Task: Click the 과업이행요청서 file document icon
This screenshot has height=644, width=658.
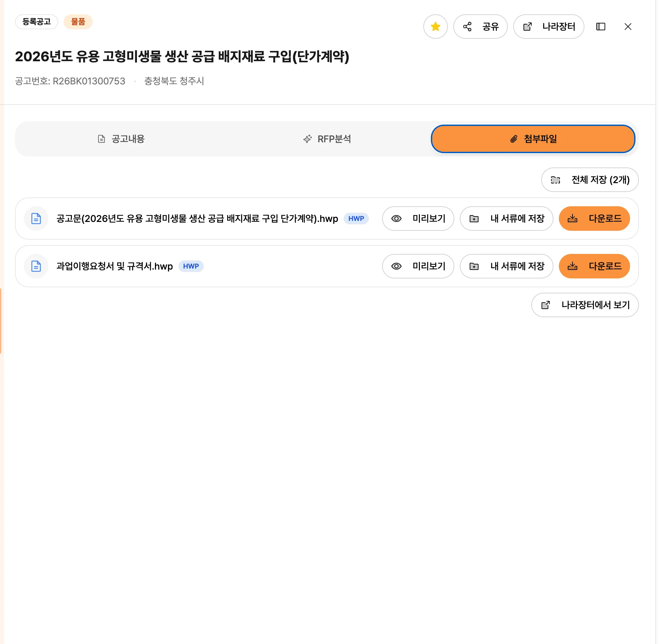Action: tap(36, 266)
